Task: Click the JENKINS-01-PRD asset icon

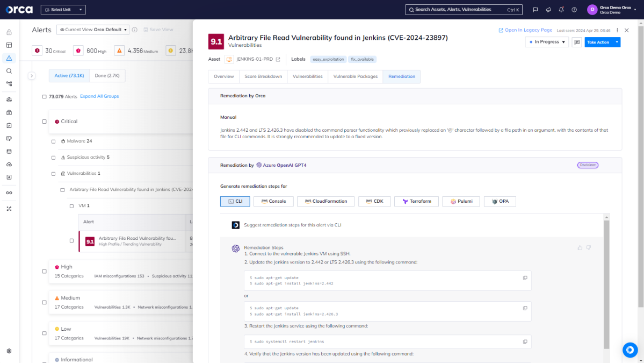Action: [229, 59]
